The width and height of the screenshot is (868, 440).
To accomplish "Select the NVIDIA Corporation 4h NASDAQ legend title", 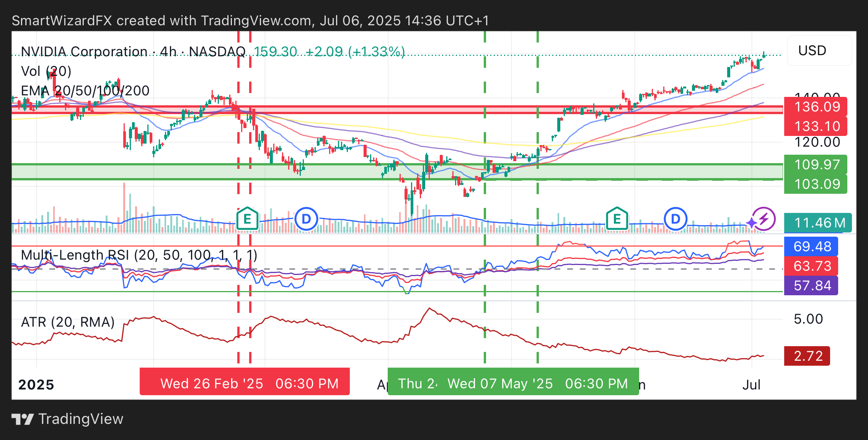I will (x=133, y=51).
